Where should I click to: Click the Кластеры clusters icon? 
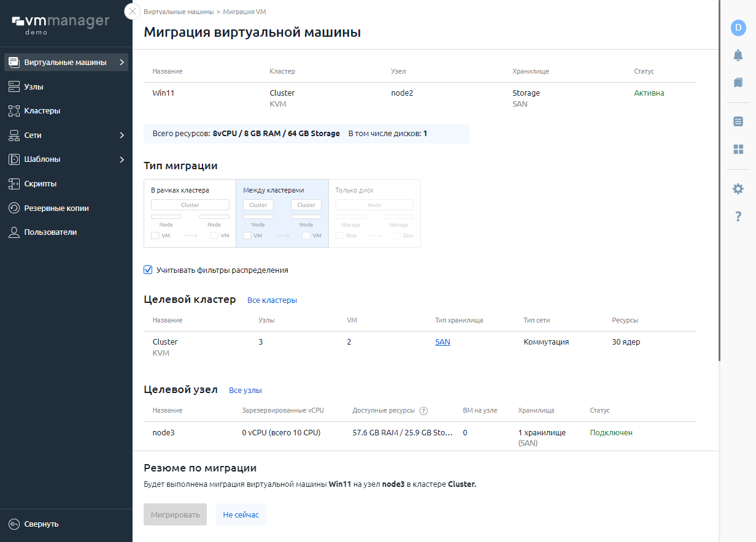point(14,111)
